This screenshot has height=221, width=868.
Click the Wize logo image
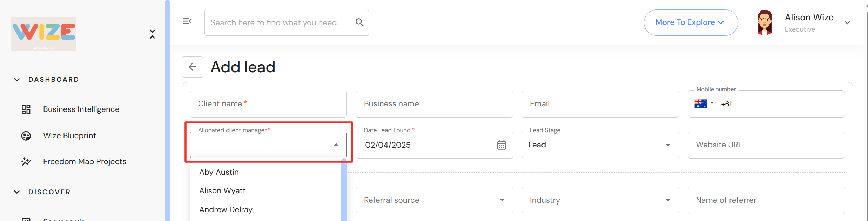pyautogui.click(x=44, y=34)
